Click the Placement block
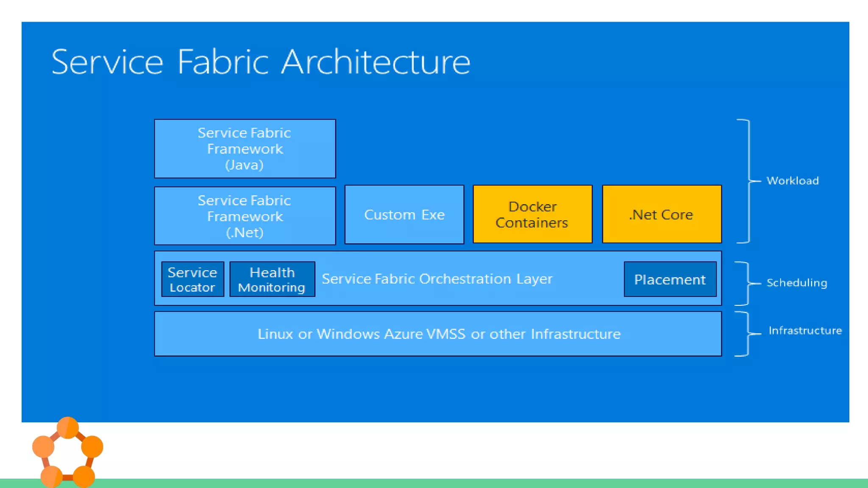This screenshot has width=868, height=488. 670,279
